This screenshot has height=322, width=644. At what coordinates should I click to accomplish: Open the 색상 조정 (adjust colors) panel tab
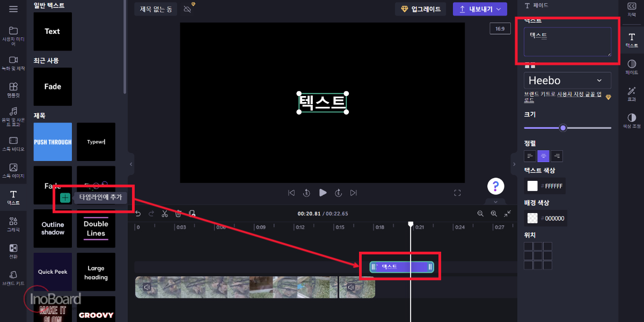[632, 121]
